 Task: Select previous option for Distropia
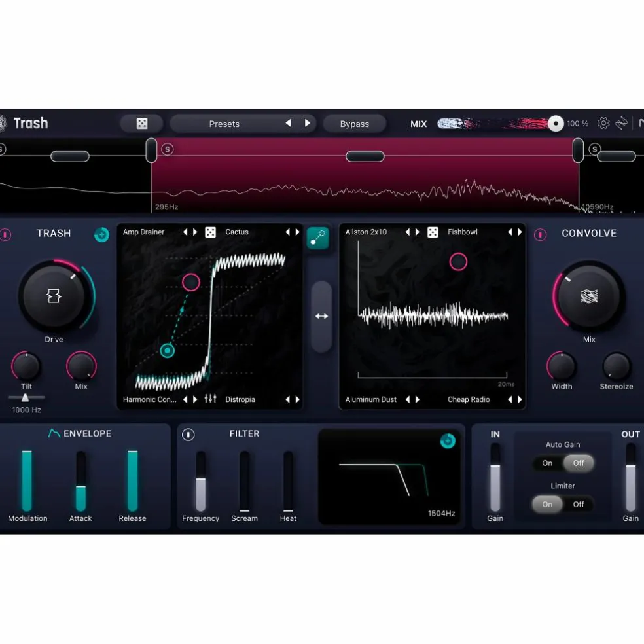tap(287, 399)
